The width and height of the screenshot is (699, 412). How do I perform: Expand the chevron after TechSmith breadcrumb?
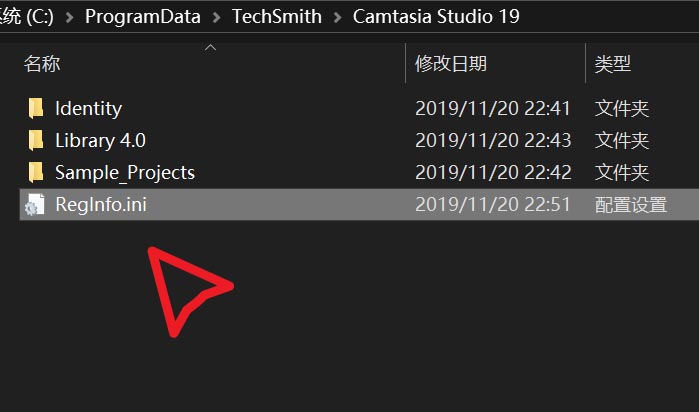coord(336,17)
